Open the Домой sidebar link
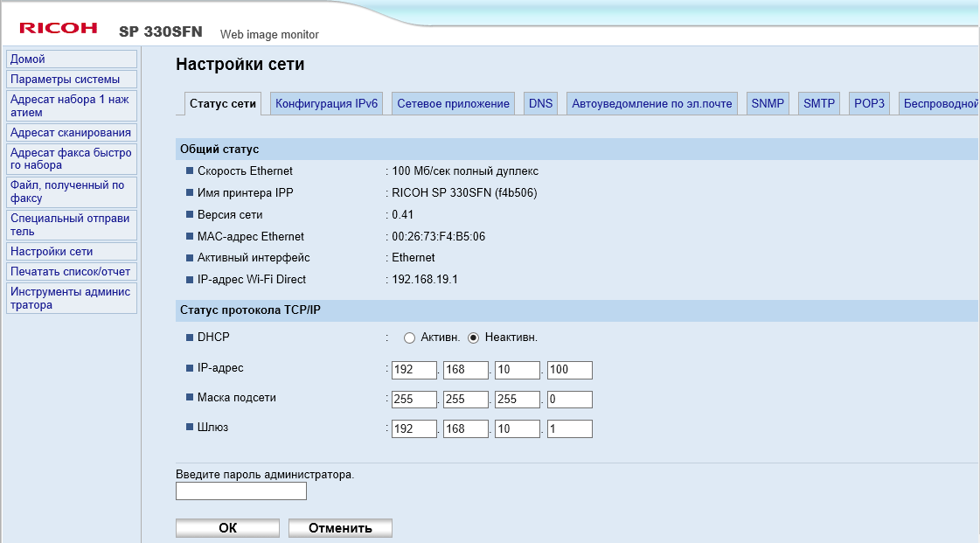The height and width of the screenshot is (543, 980). (72, 59)
